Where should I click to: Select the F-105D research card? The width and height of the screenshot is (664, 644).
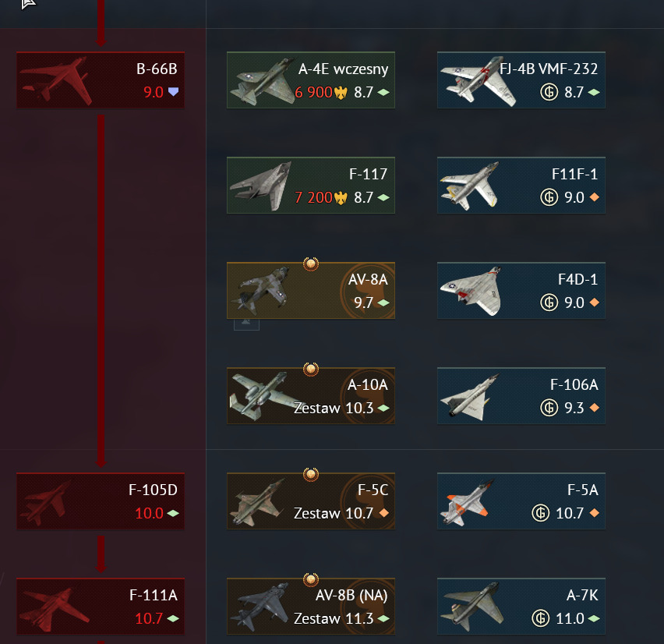101,501
